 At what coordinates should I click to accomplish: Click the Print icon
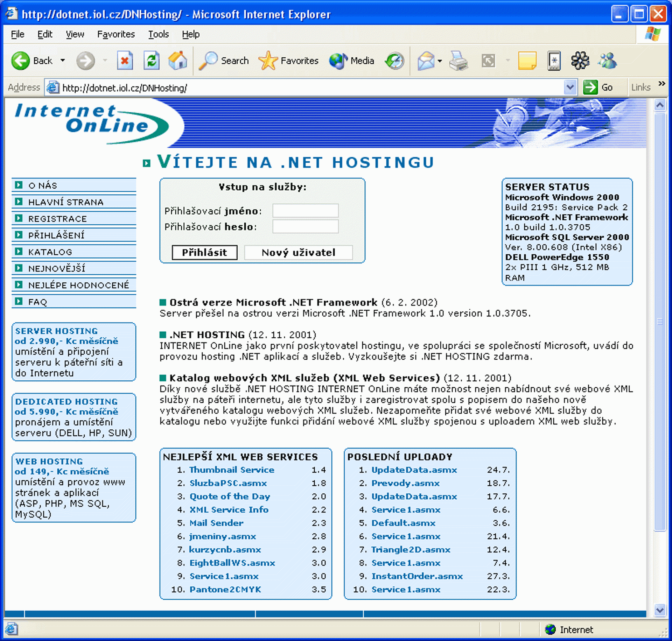pos(458,61)
